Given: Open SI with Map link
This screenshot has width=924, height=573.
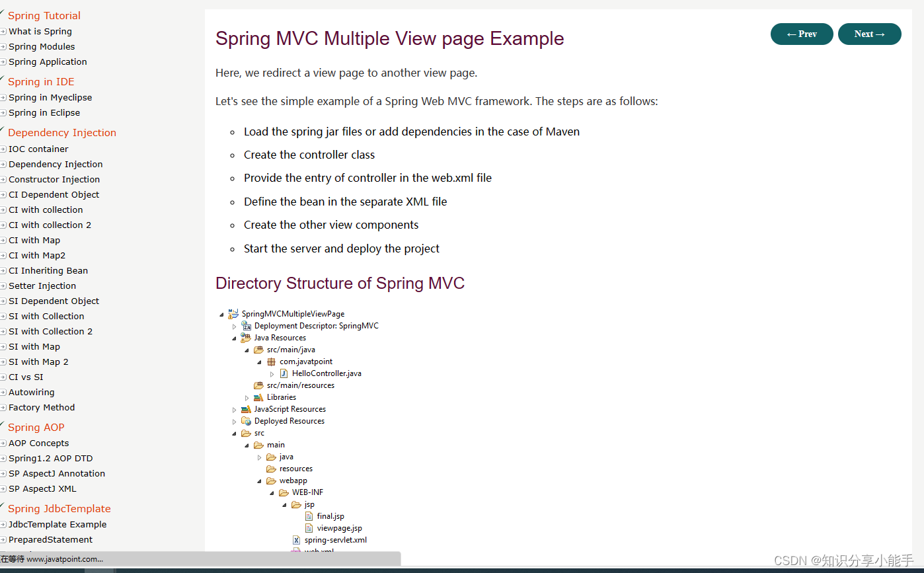Looking at the screenshot, I should coord(34,346).
